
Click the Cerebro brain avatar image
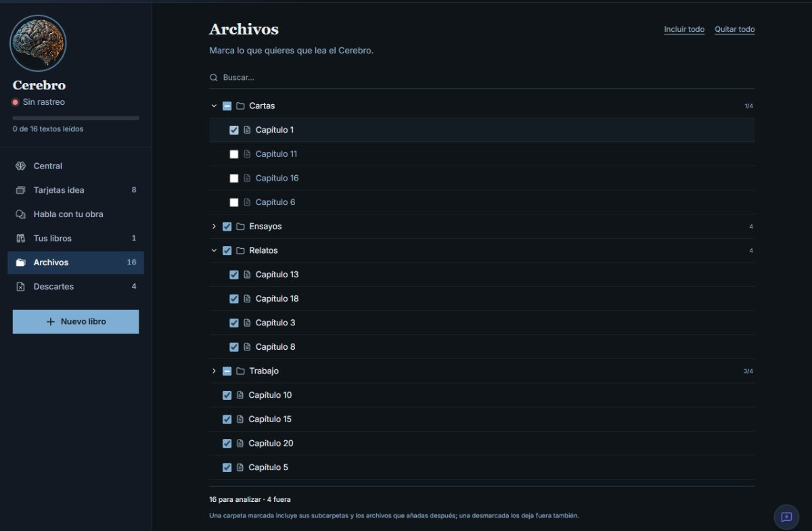38,43
